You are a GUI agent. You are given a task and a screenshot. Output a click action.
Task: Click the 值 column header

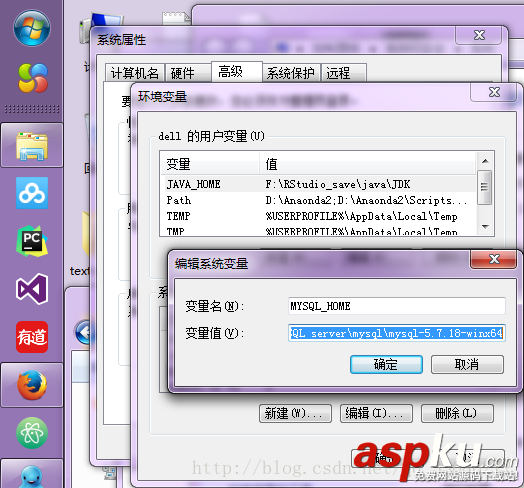(368, 164)
